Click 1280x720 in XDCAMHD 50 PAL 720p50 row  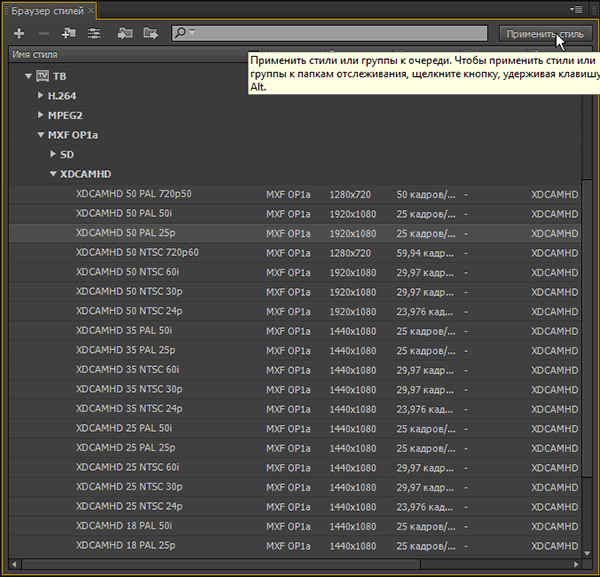point(350,195)
